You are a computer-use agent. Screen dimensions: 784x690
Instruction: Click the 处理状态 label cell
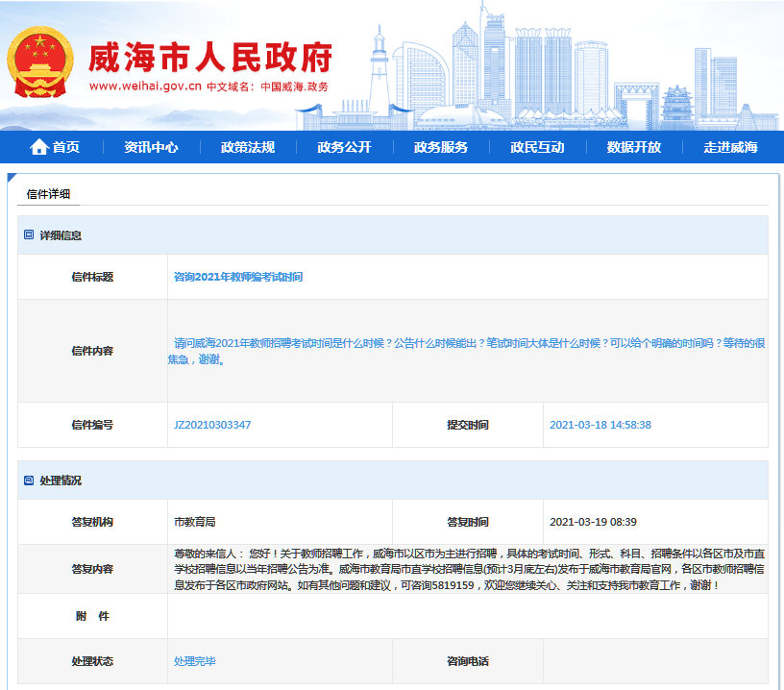coord(92,661)
